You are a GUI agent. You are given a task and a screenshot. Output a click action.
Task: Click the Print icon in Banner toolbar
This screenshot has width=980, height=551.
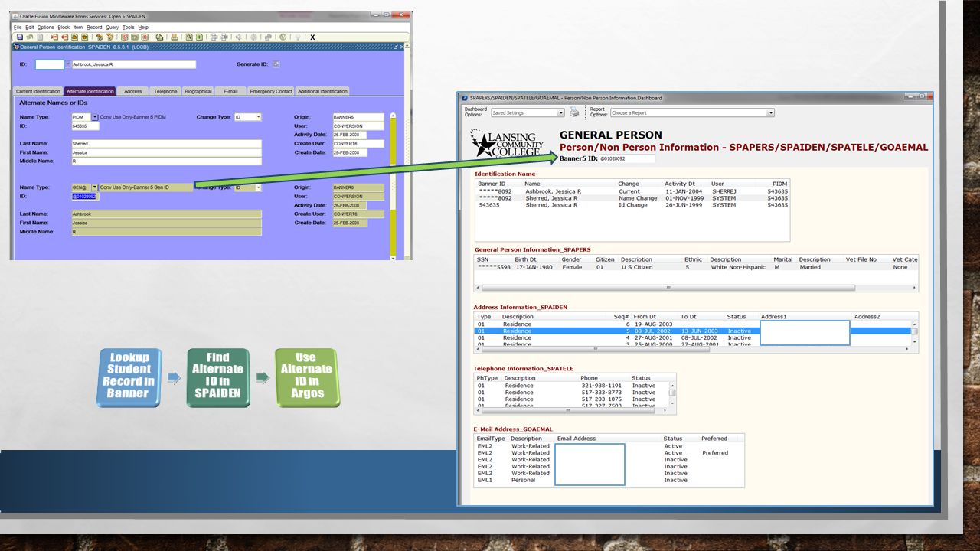click(175, 37)
